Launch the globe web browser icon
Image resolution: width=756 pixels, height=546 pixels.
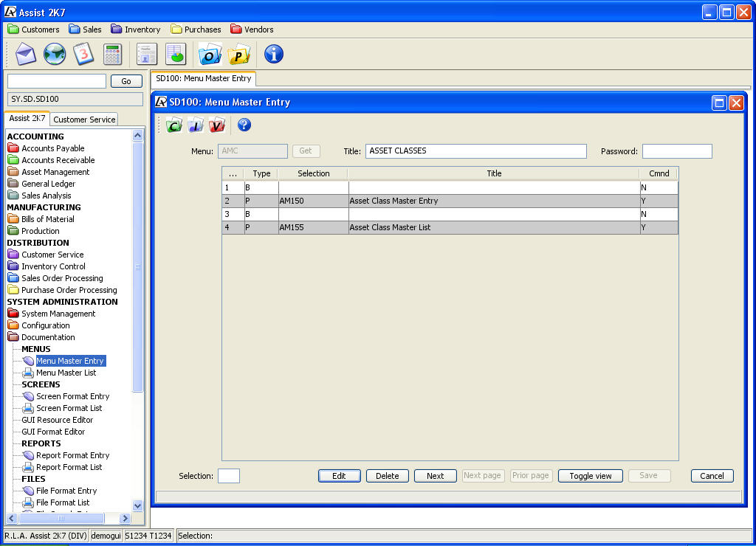(55, 54)
